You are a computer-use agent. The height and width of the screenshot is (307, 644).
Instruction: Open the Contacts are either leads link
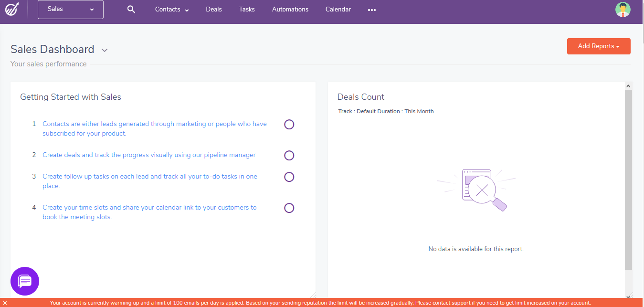click(x=155, y=128)
